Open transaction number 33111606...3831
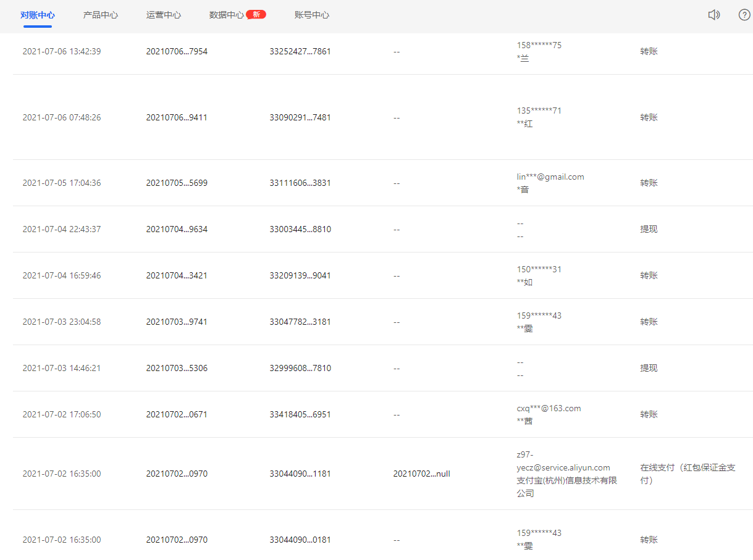753x560 pixels. point(300,183)
